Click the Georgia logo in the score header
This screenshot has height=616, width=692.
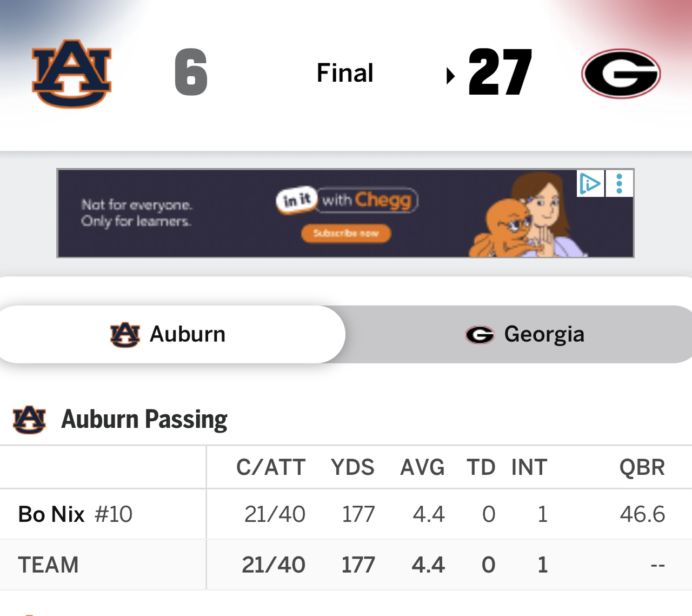click(621, 74)
